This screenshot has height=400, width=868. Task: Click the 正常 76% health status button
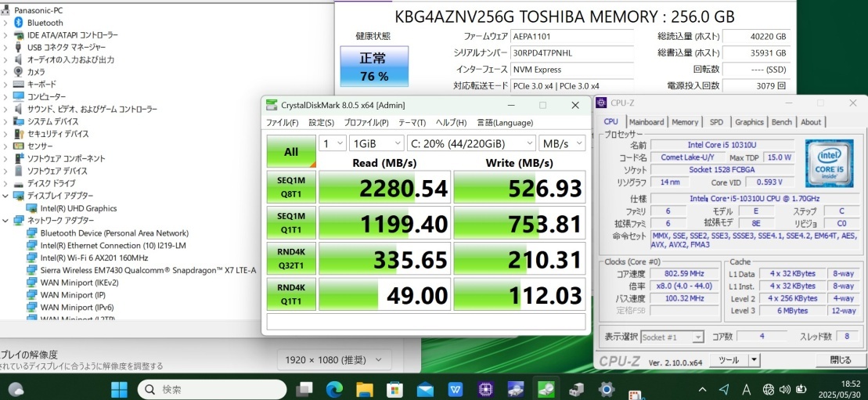coord(374,66)
